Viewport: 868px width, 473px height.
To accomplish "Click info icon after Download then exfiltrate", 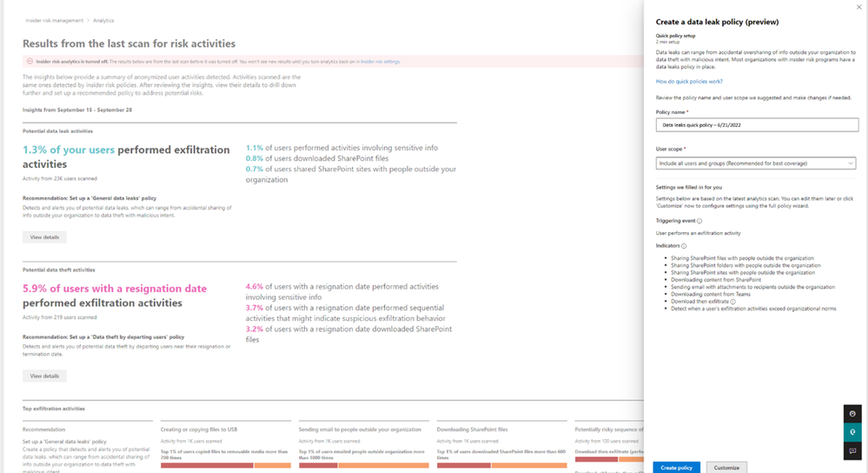I will point(732,302).
